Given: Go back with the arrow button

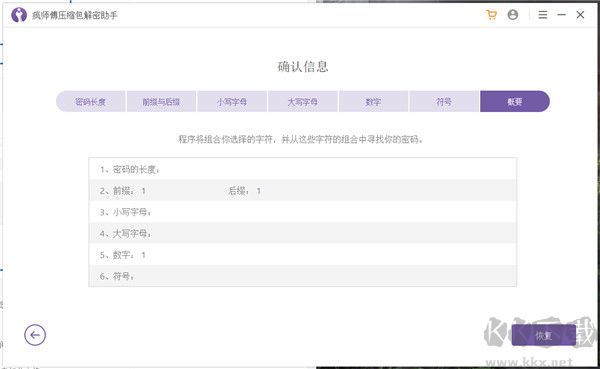Looking at the screenshot, I should click(35, 335).
